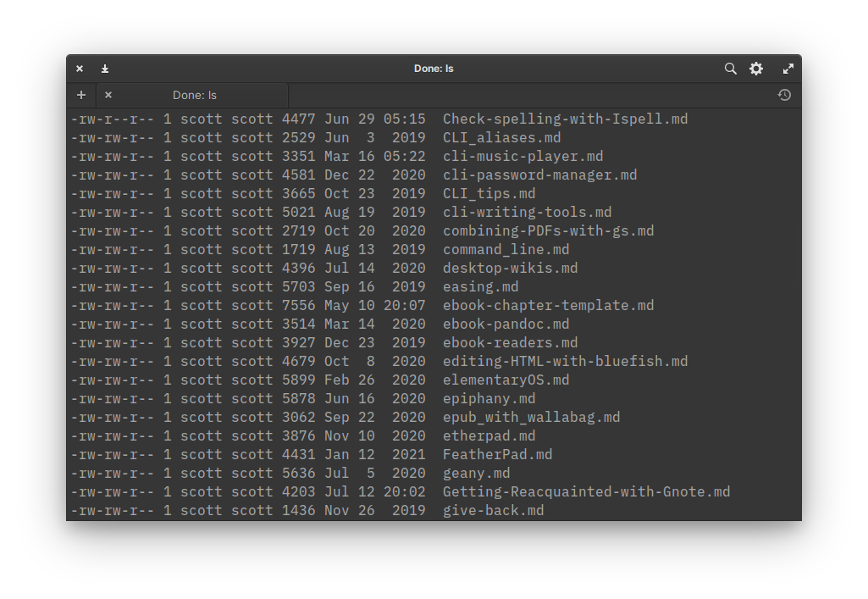Click Getting-Reacquainted-with-Gnote.md in the listing
This screenshot has height=599, width=868.
click(585, 491)
